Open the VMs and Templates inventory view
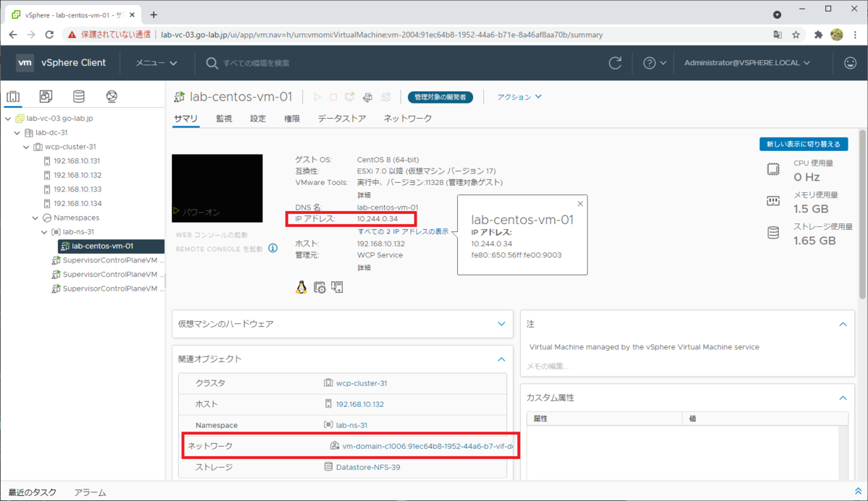 tap(46, 96)
